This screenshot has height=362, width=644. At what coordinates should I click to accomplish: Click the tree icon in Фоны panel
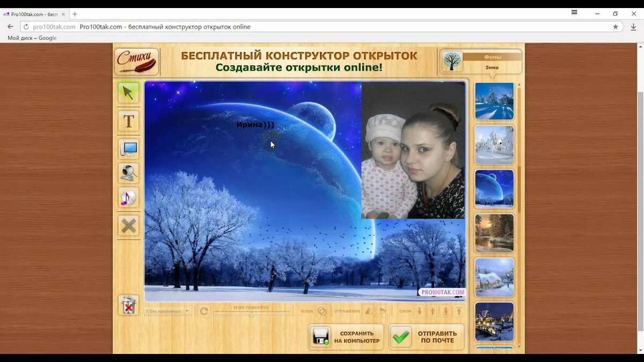click(x=452, y=62)
